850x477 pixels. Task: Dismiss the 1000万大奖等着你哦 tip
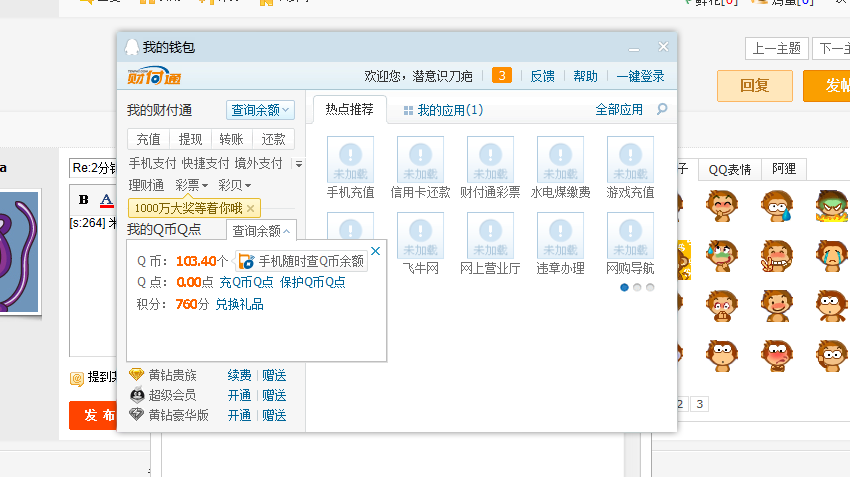point(250,208)
